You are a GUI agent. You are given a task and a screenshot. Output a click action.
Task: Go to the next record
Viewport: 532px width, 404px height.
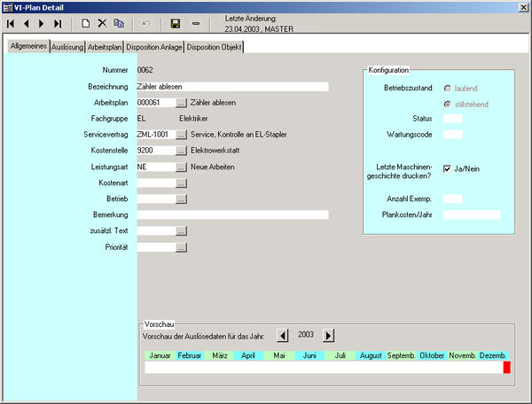pyautogui.click(x=42, y=24)
